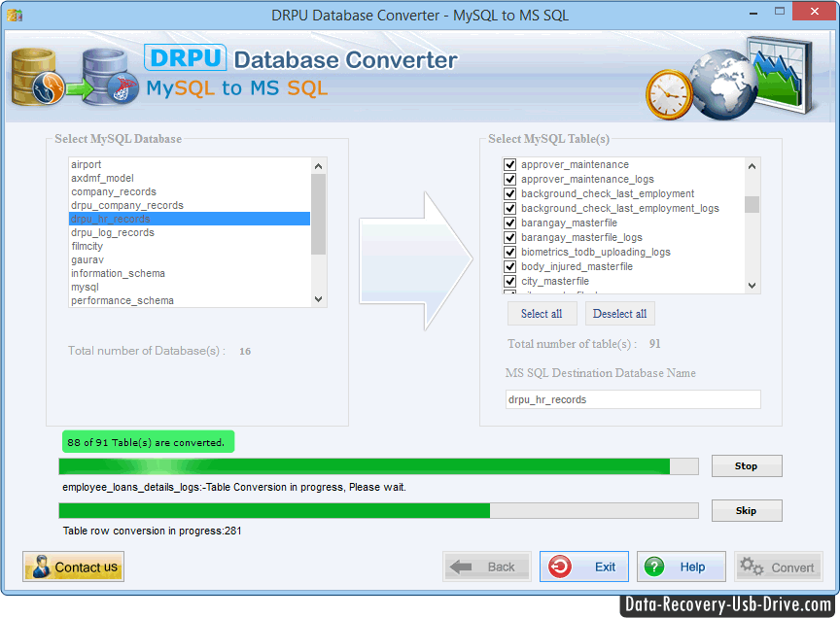Viewport: 840px width, 618px height.
Task: Select drpu_company_records database
Action: pos(190,205)
